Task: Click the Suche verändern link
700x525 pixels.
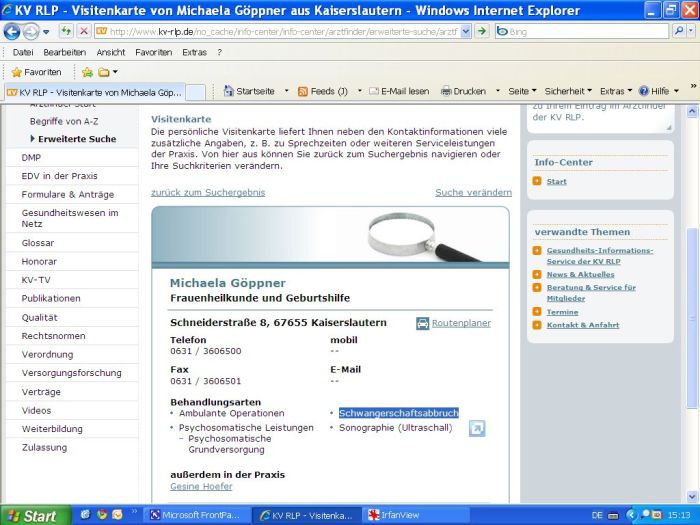Action: (473, 192)
